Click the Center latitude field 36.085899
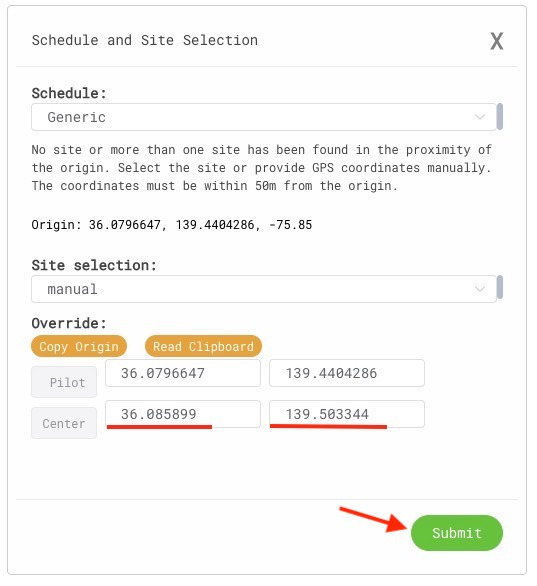 [183, 414]
